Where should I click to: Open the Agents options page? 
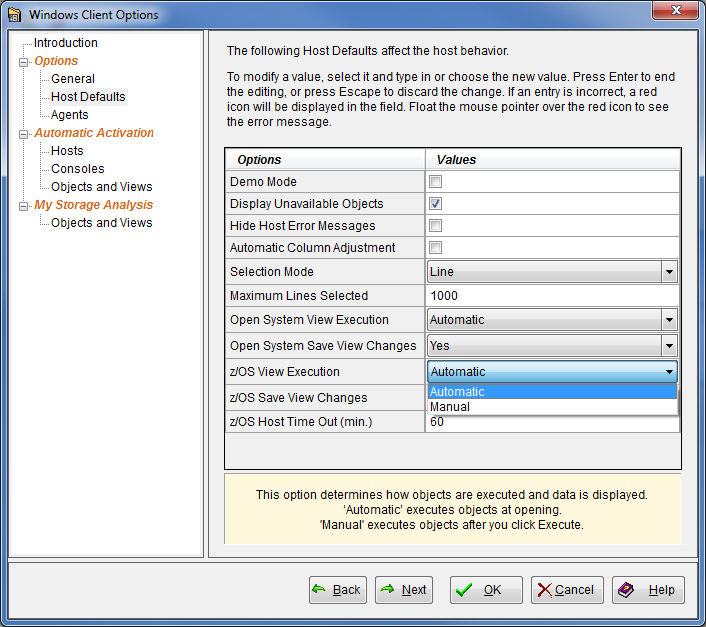(69, 115)
